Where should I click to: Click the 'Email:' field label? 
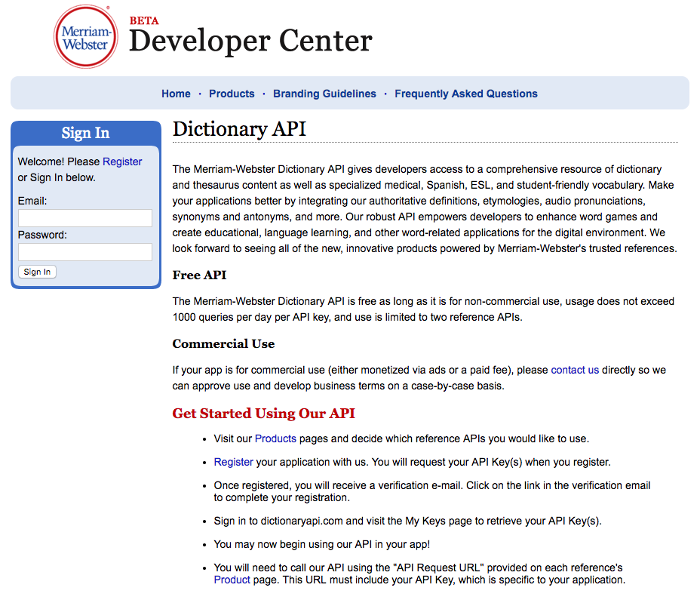click(32, 201)
